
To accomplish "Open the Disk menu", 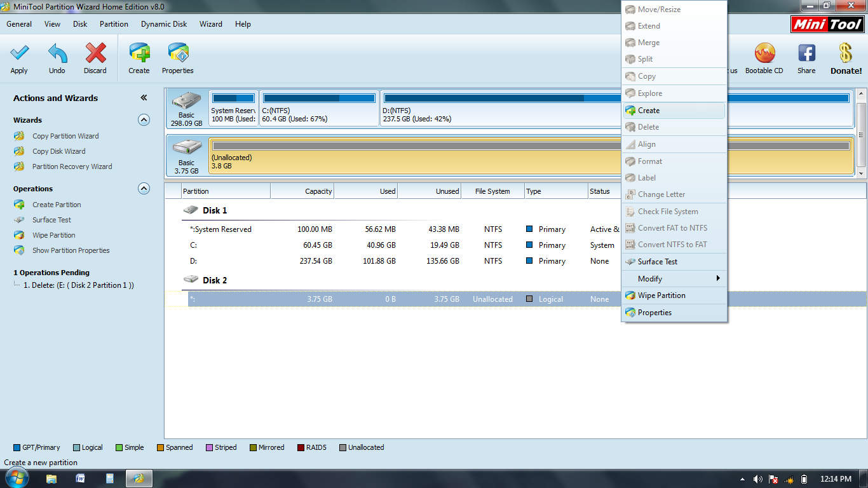I will (x=80, y=24).
